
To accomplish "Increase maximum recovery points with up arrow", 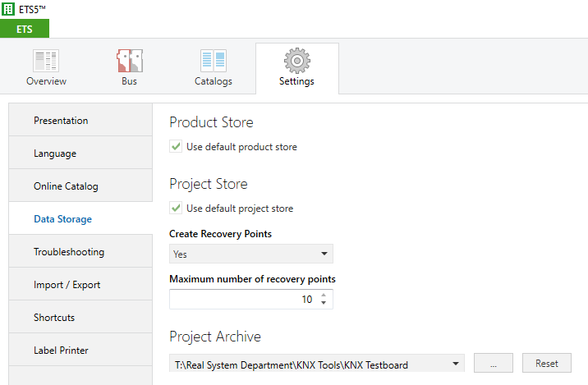I will tap(324, 295).
